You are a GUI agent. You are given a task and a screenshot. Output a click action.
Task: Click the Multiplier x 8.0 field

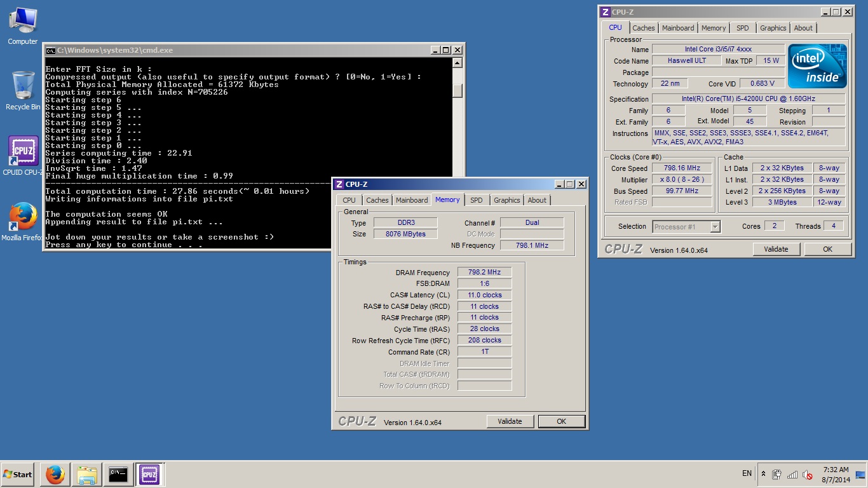tap(682, 180)
